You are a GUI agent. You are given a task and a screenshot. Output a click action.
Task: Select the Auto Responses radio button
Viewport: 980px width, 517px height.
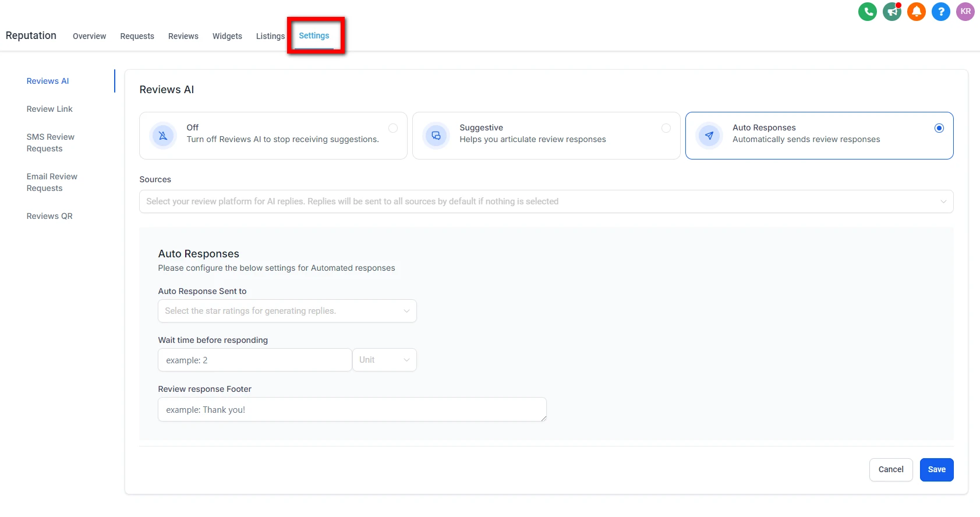[939, 128]
